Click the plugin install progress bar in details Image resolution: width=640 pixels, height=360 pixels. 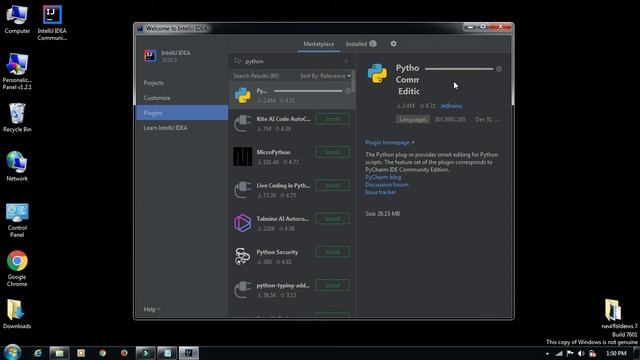[459, 69]
